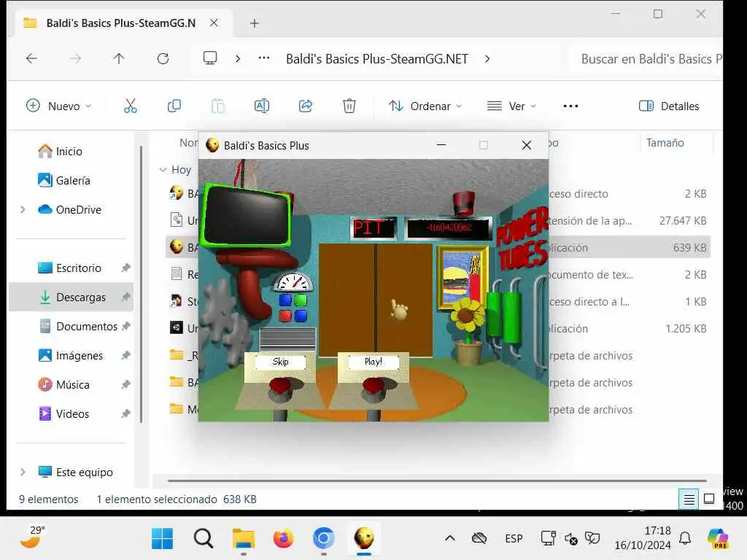
Task: Go up one folder level
Action: tap(119, 58)
